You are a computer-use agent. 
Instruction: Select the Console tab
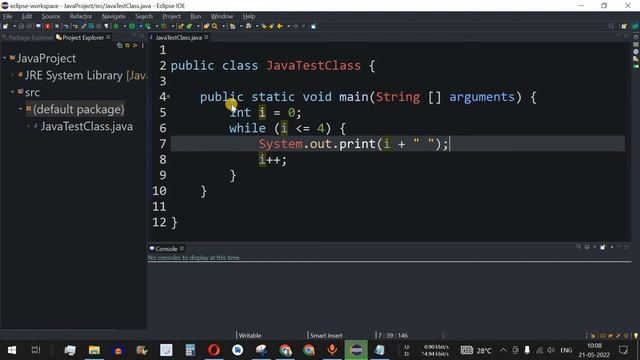167,249
